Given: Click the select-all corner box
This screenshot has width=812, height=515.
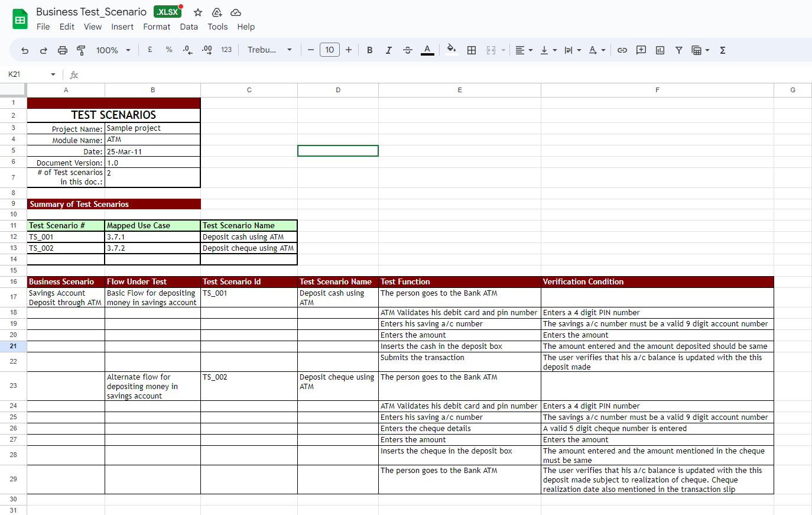Looking at the screenshot, I should click(x=13, y=90).
